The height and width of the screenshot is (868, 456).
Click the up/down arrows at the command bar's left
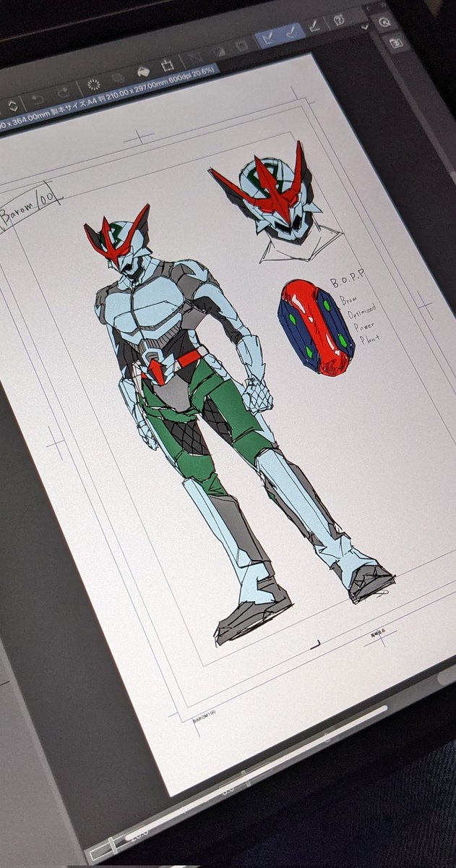[12, 106]
